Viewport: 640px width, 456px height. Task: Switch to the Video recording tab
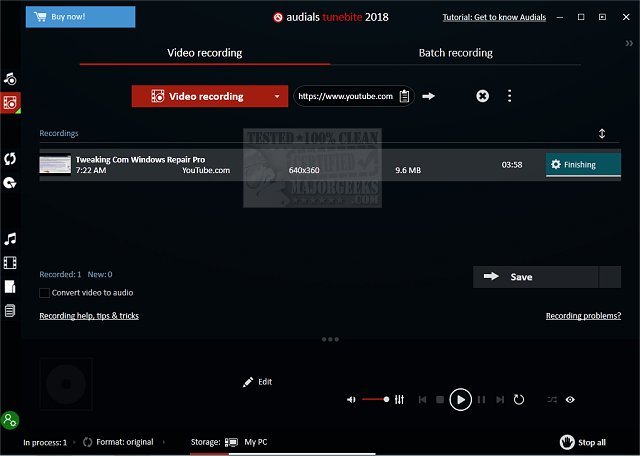click(x=204, y=53)
